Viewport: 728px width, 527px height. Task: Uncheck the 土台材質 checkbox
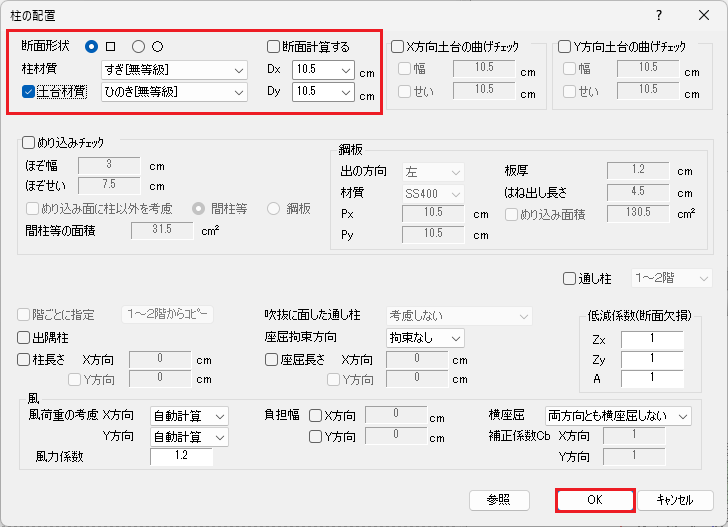point(29,92)
